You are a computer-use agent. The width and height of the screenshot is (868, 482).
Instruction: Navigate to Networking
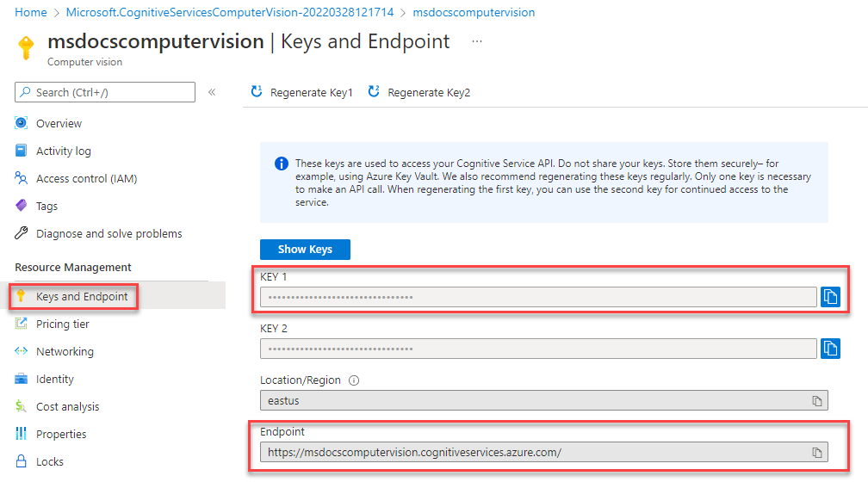coord(65,352)
